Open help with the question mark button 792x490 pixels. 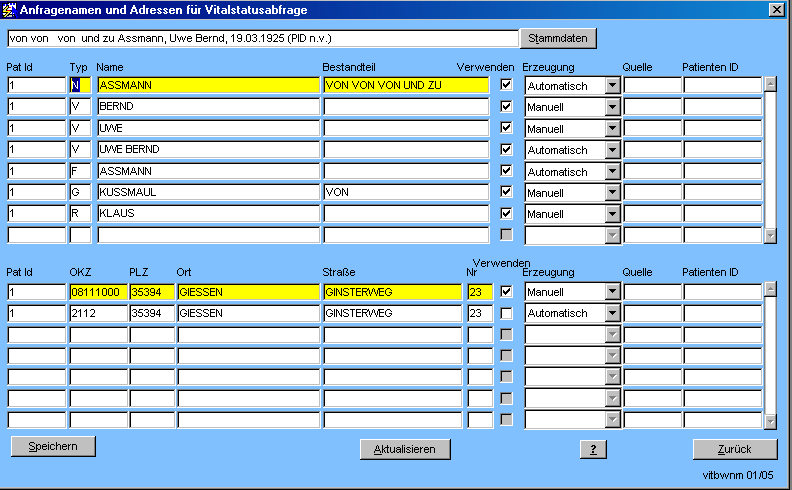click(x=593, y=449)
